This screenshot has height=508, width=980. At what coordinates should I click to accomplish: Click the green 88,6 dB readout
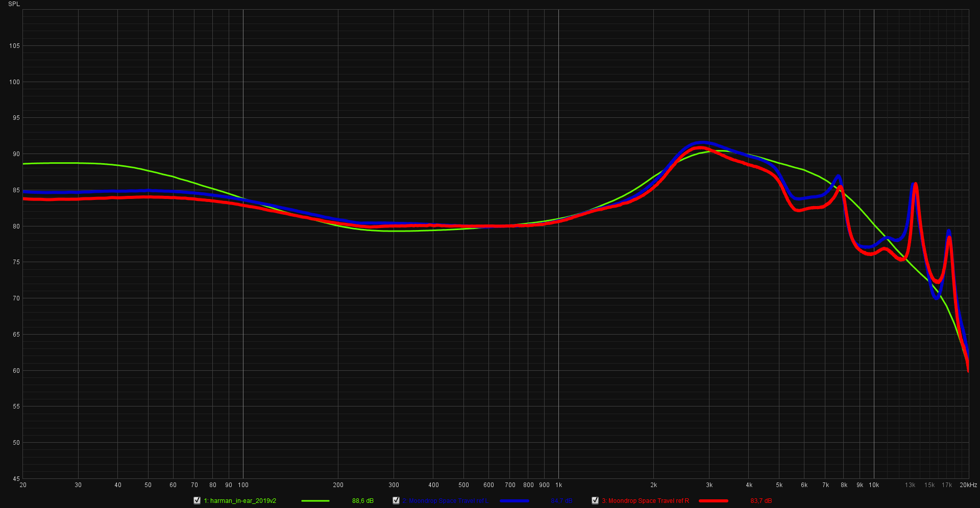pos(362,501)
